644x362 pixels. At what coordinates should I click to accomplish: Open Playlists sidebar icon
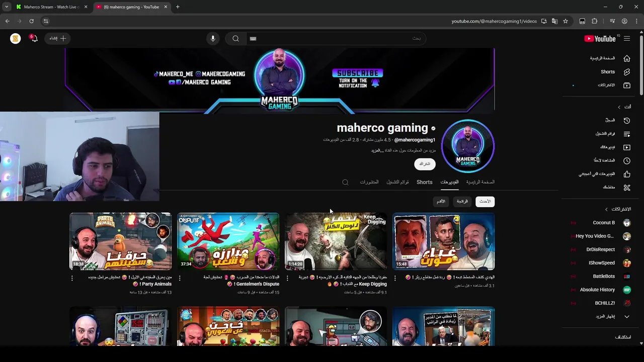tap(627, 134)
